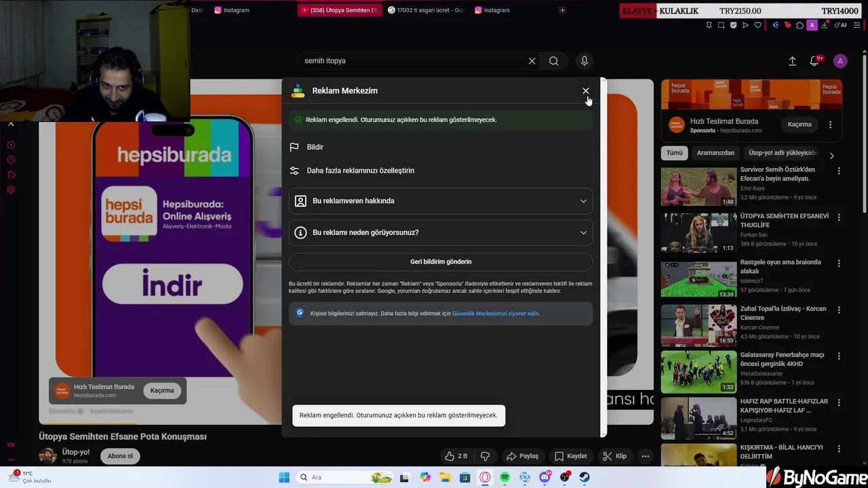
Task: Open Discord from taskbar
Action: (545, 477)
